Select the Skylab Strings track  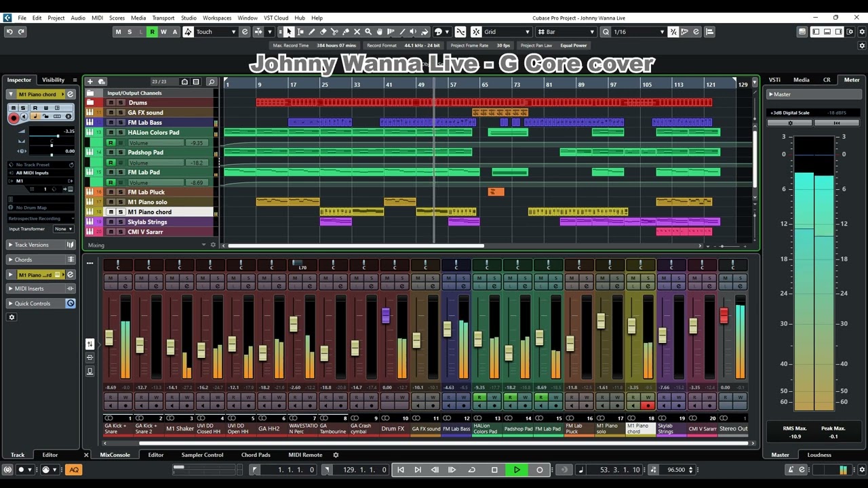tap(147, 222)
